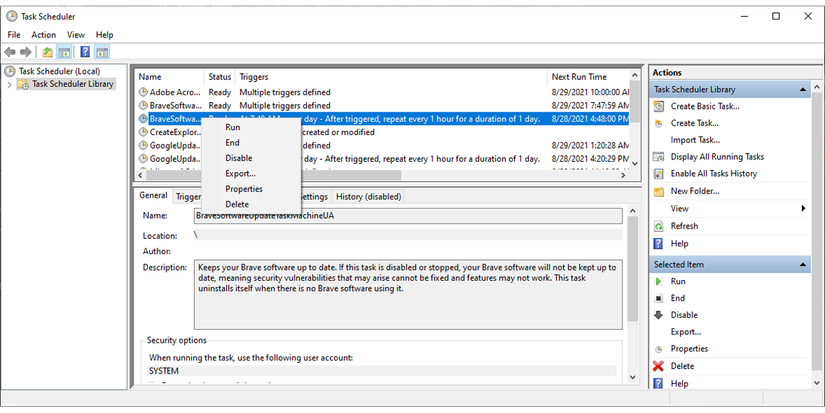
Task: Click Import Task... in Actions pane
Action: [695, 140]
